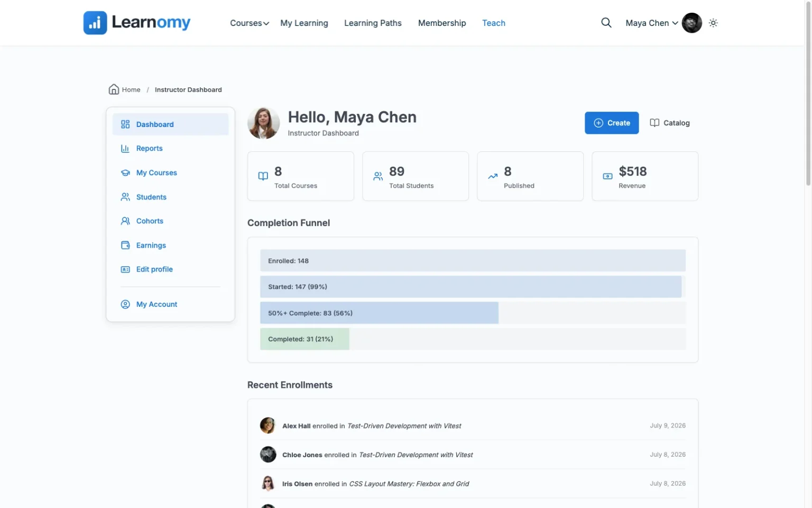Click the 50%+ Complete: 83 funnel bar

click(x=379, y=313)
